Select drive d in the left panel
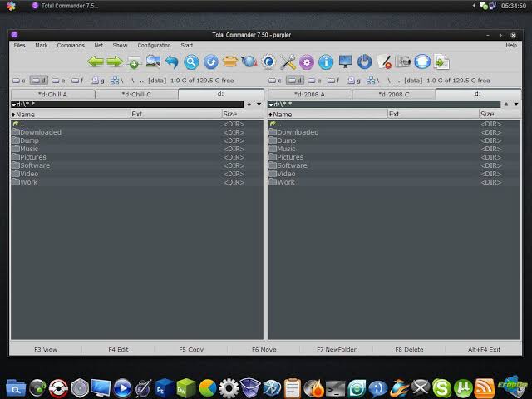532x399 pixels. pyautogui.click(x=39, y=81)
